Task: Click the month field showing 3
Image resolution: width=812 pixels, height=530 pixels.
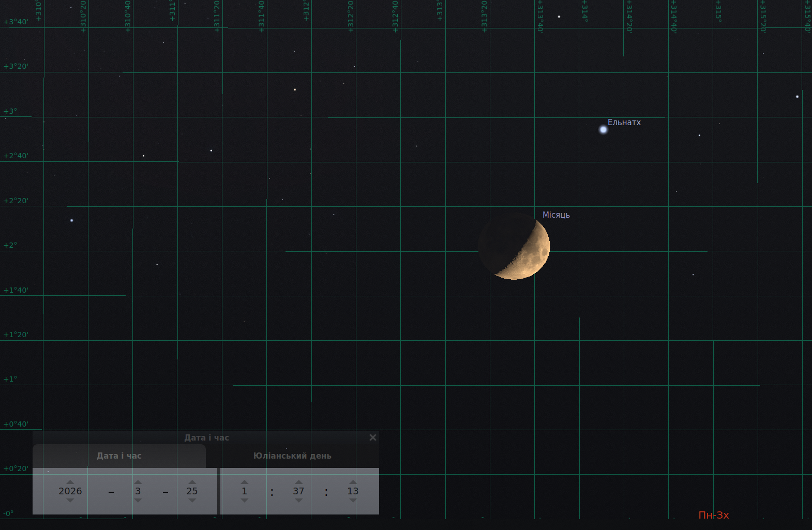Action: [x=138, y=491]
